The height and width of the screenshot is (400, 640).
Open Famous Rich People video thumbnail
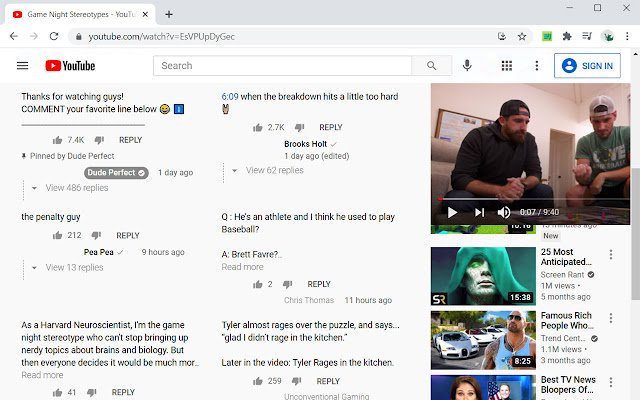pos(483,340)
